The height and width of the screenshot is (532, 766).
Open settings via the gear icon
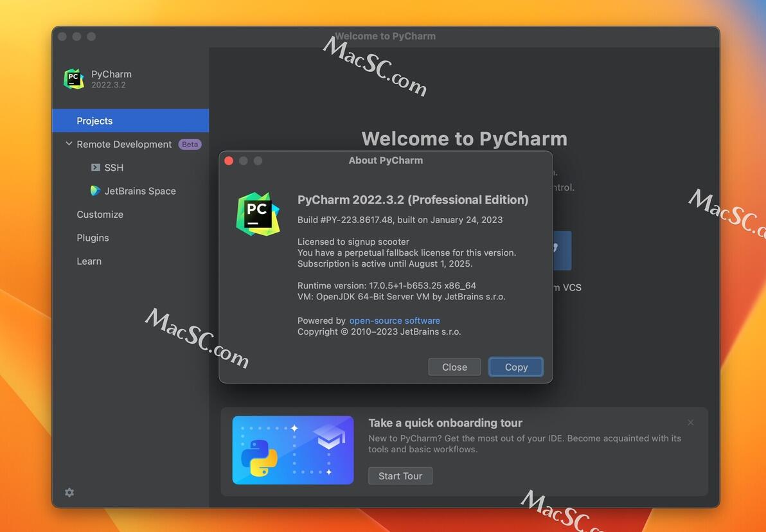click(69, 492)
